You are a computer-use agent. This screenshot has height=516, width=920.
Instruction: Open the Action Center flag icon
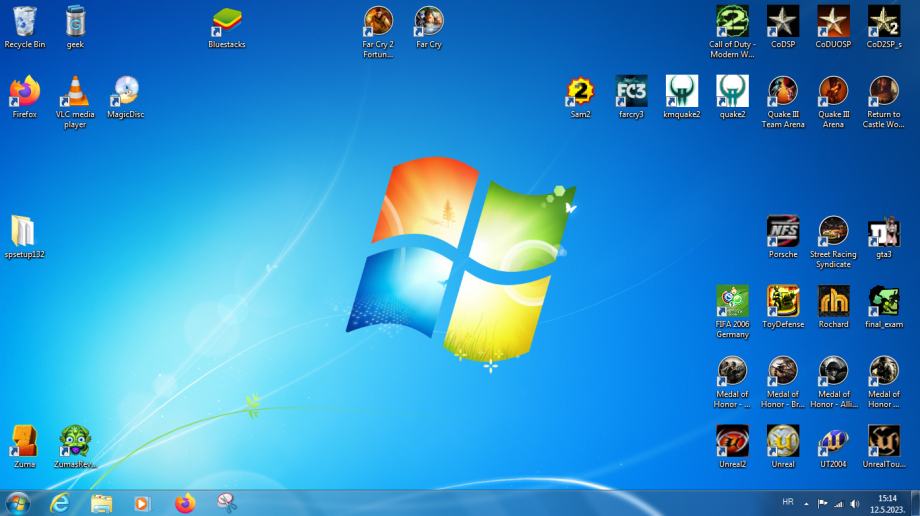coord(823,504)
